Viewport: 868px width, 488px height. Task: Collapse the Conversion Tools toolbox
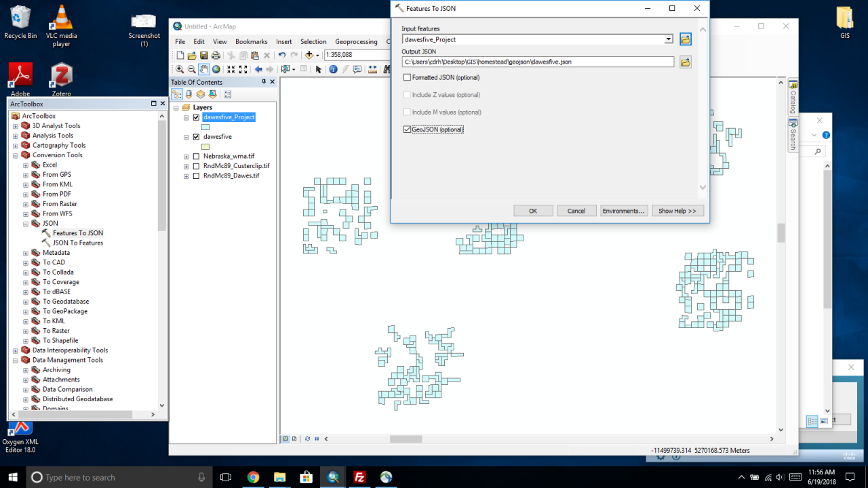16,155
